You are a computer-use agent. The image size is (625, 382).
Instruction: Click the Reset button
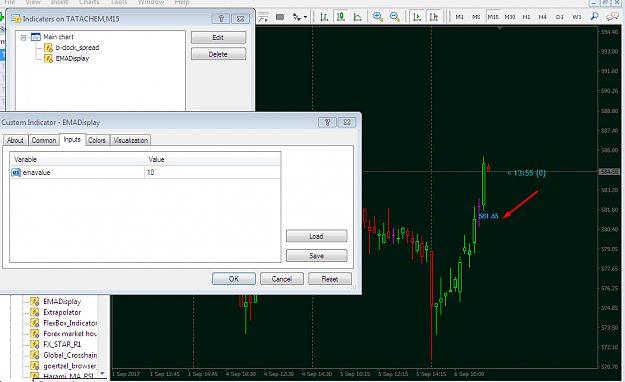coord(330,279)
